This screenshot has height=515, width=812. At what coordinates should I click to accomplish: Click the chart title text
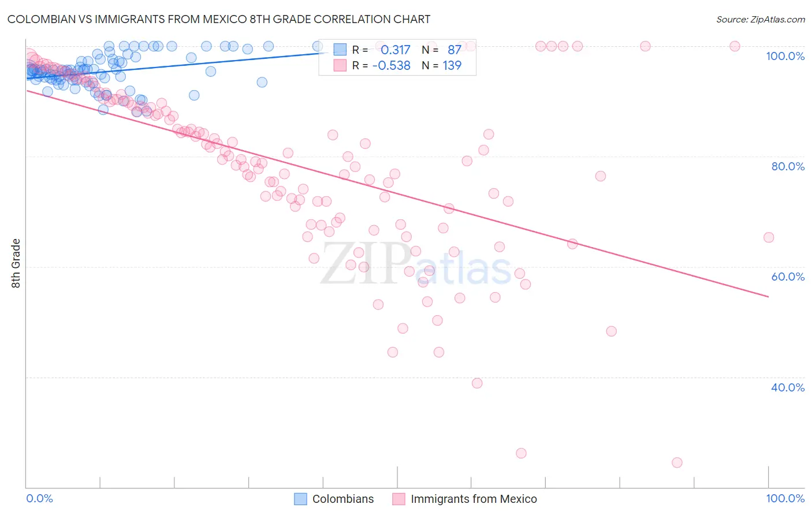(x=219, y=19)
